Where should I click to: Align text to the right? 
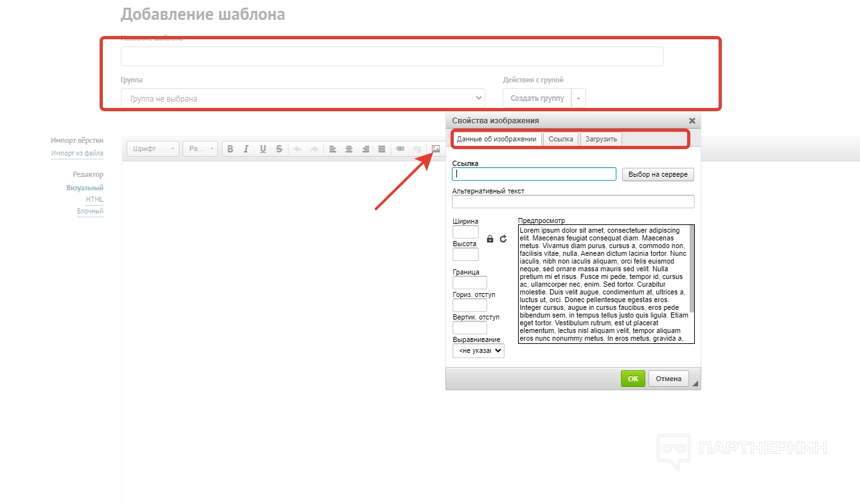(x=366, y=149)
